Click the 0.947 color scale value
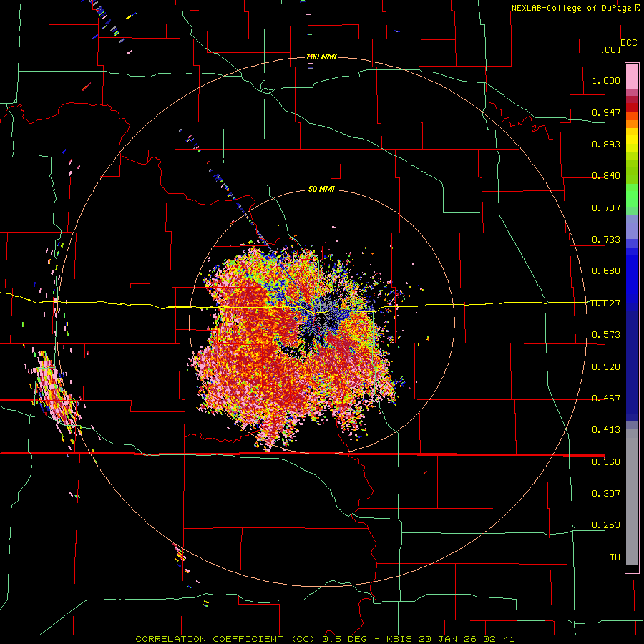 click(x=606, y=112)
